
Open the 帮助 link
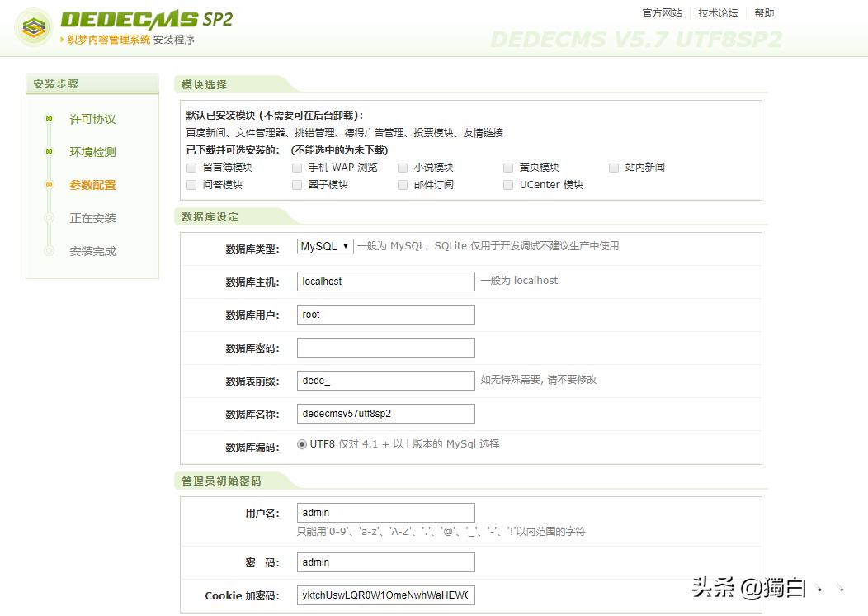(x=763, y=12)
